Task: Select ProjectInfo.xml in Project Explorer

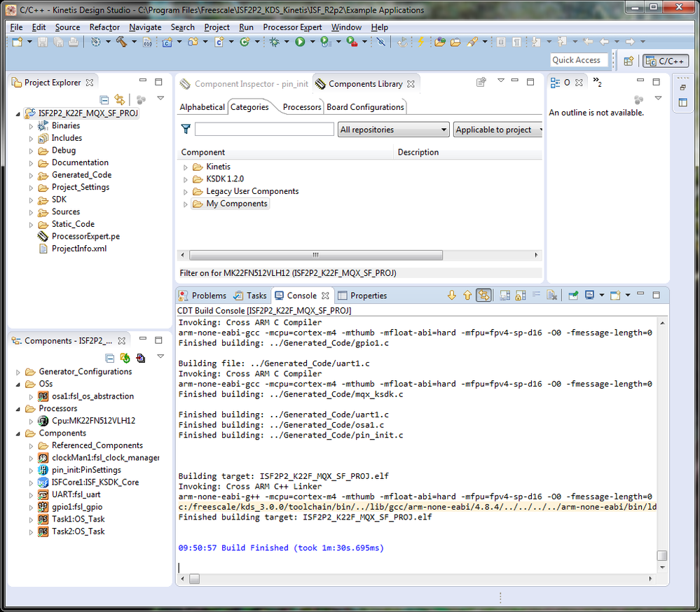Action: 79,249
